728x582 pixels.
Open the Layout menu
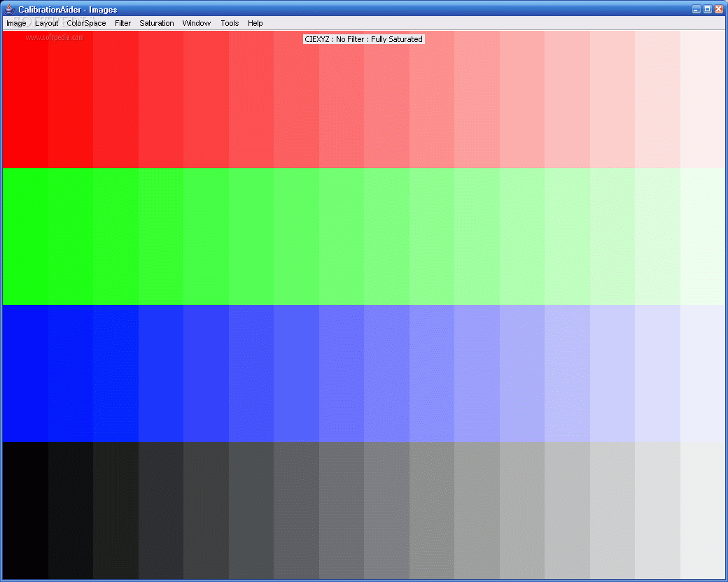(46, 23)
